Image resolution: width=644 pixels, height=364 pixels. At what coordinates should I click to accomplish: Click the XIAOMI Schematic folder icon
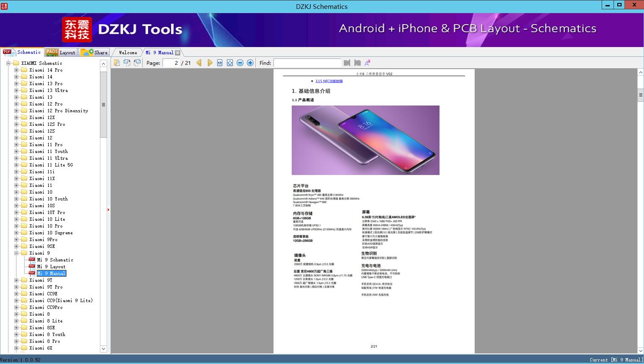tap(16, 63)
